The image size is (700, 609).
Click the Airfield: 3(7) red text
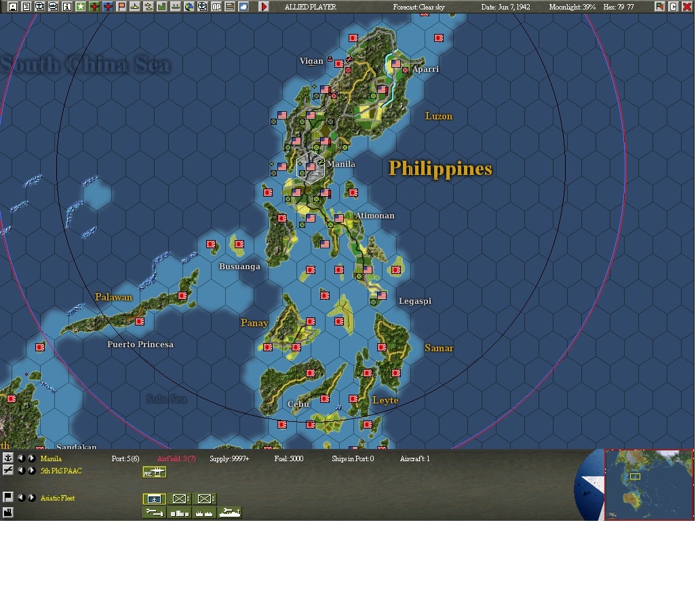176,458
